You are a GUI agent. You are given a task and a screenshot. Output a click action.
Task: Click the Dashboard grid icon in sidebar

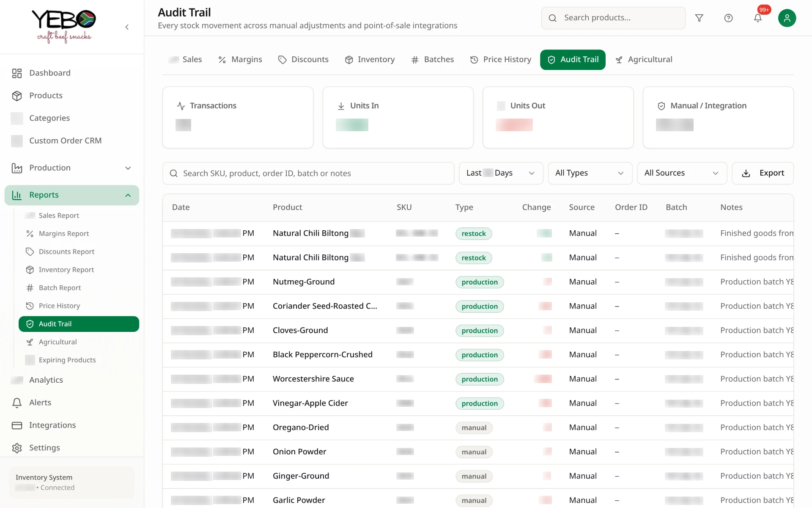click(x=17, y=73)
